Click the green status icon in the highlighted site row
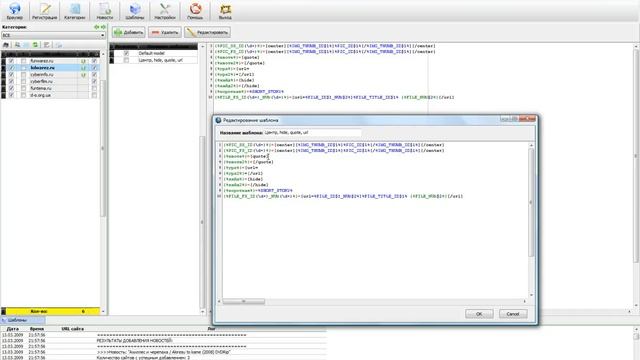 [83, 68]
